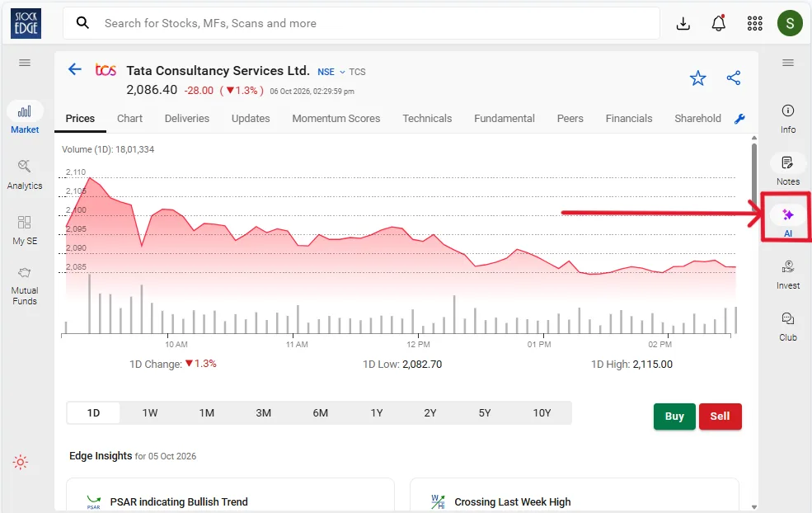Open the apps grid menu

pos(754,23)
